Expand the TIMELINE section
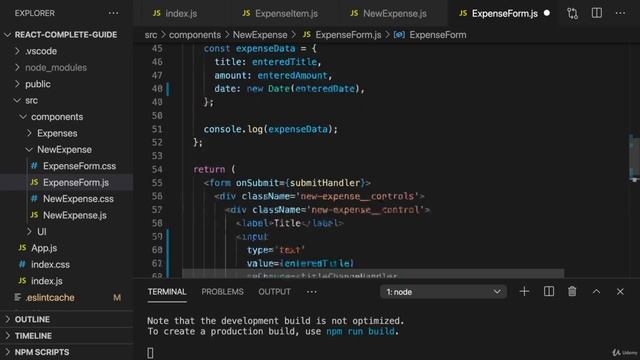The width and height of the screenshot is (640, 360). (x=33, y=336)
